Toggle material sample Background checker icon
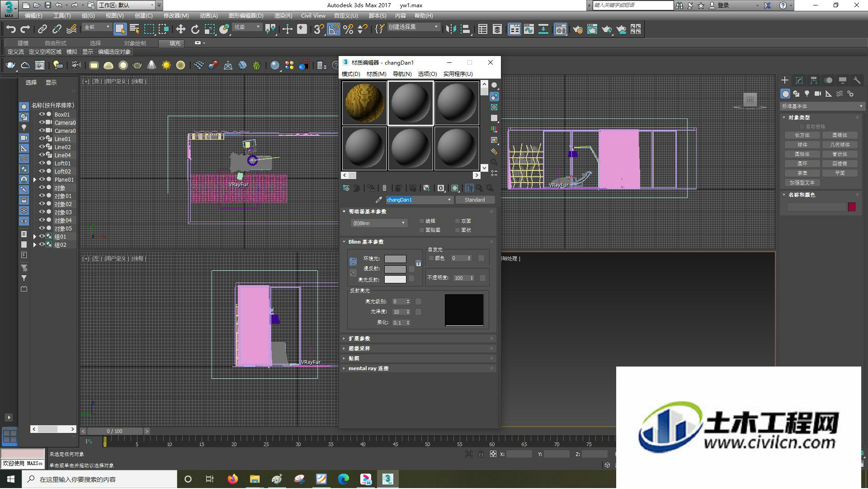868x489 pixels. pos(494,107)
